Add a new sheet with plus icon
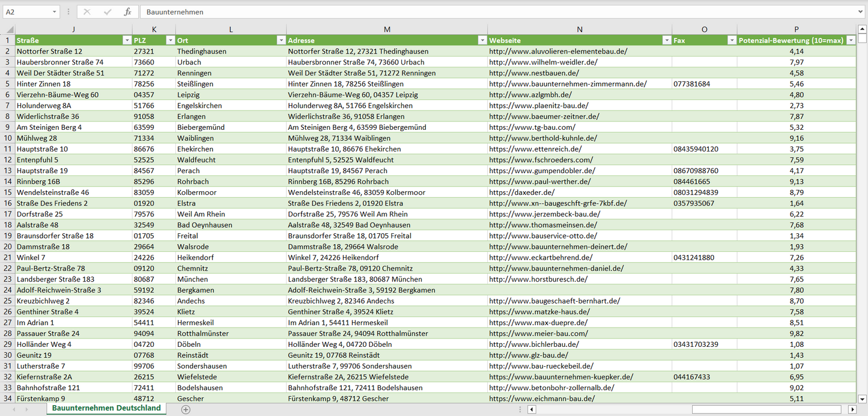 [x=186, y=409]
